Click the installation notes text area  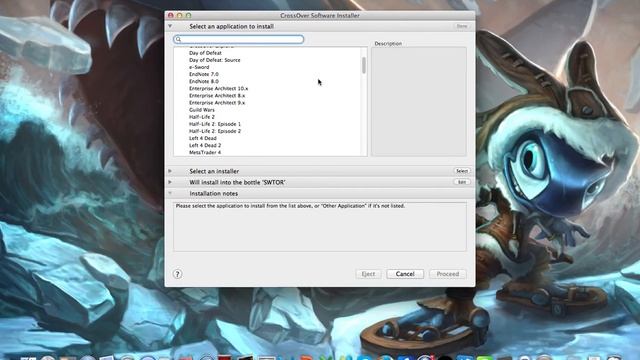[x=320, y=227]
